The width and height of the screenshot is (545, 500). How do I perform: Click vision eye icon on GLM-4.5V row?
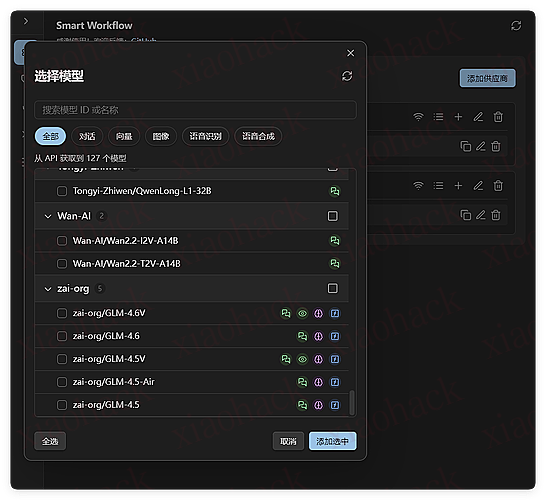302,359
